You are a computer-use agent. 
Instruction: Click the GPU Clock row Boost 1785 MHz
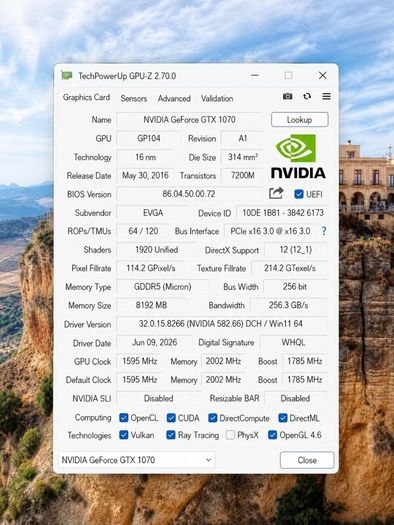click(305, 361)
